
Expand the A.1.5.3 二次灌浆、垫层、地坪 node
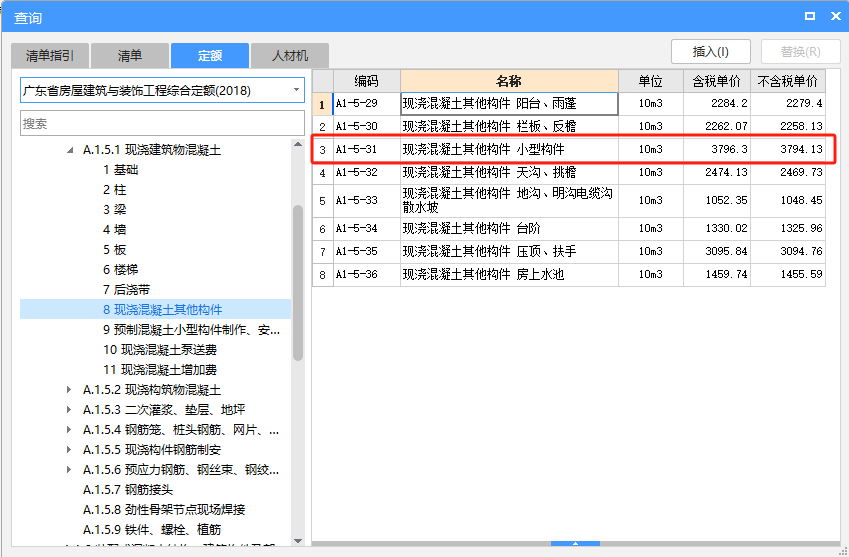coord(69,410)
